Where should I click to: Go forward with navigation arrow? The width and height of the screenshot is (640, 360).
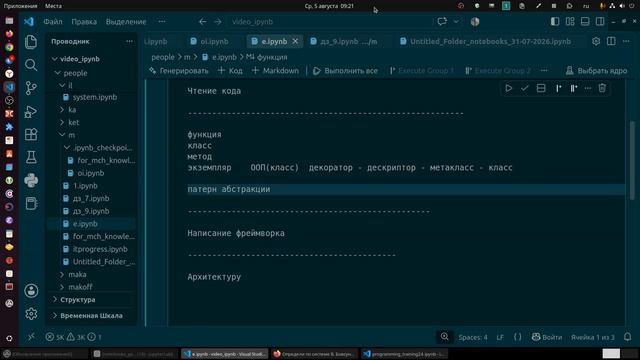(218, 22)
